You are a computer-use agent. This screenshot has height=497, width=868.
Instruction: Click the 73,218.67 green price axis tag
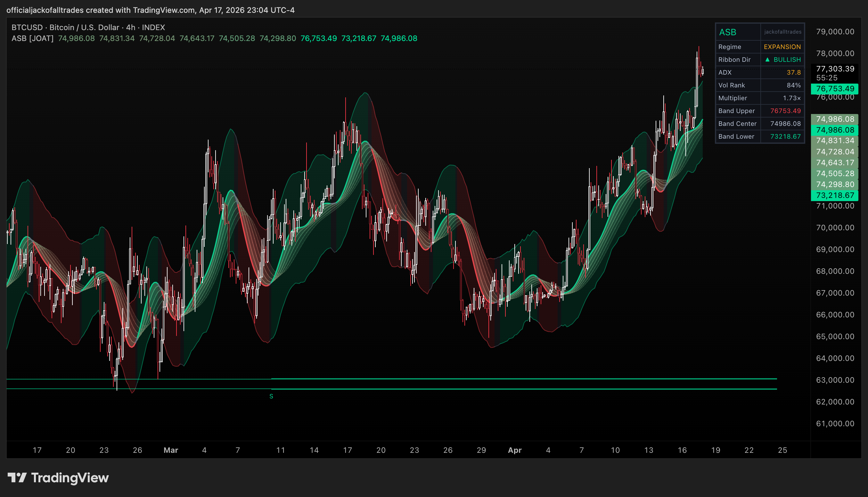pyautogui.click(x=835, y=195)
